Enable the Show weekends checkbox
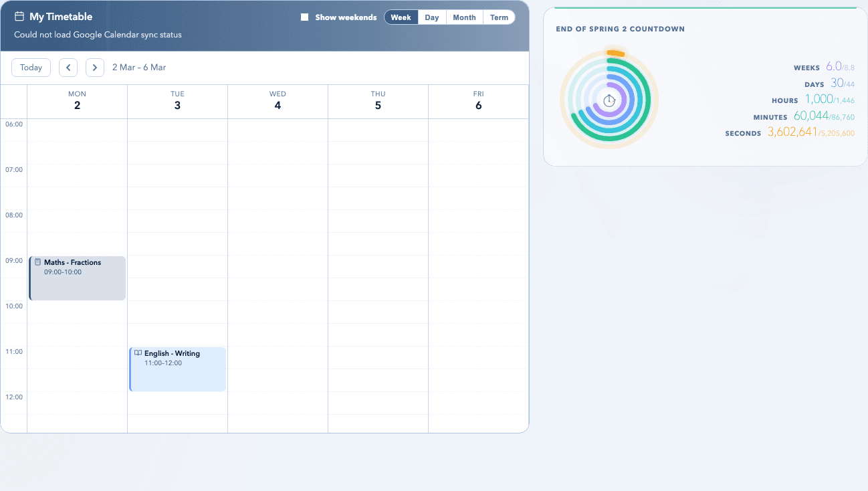Screen dimensions: 868x491 point(305,17)
